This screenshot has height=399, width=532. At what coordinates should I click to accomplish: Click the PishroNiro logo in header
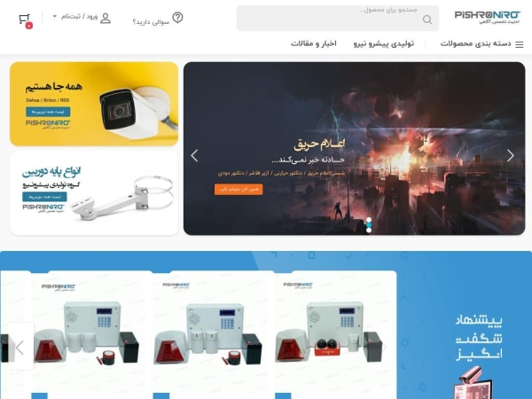487,18
